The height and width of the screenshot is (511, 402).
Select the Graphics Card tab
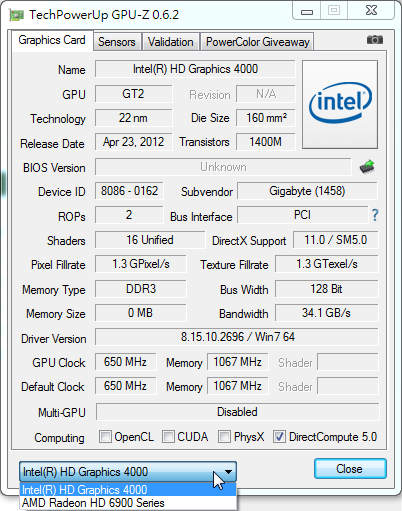click(52, 40)
